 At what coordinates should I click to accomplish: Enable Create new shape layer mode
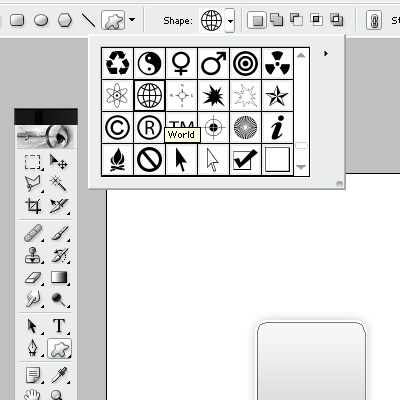pos(257,20)
